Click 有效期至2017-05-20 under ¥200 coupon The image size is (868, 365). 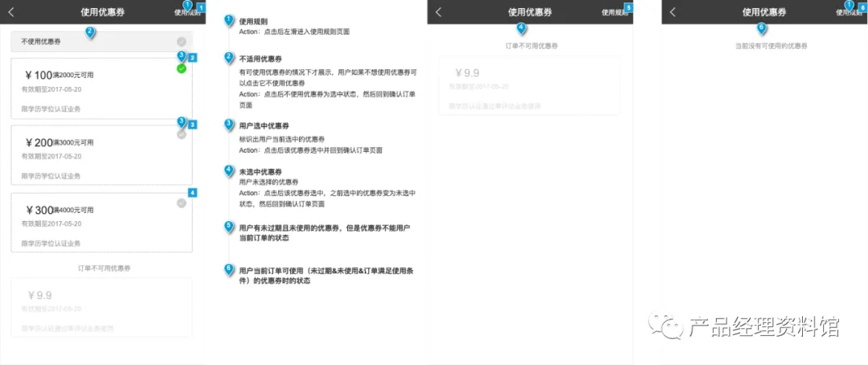point(51,157)
